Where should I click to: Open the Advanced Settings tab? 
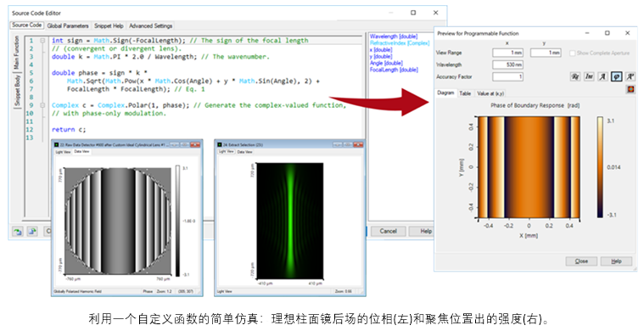(151, 25)
